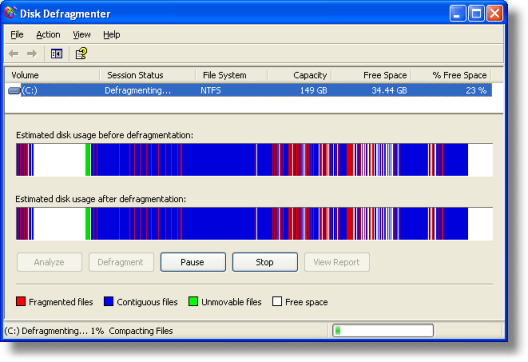This screenshot has width=528, height=362.
Task: Click the 149 GB capacity value
Action: click(314, 91)
